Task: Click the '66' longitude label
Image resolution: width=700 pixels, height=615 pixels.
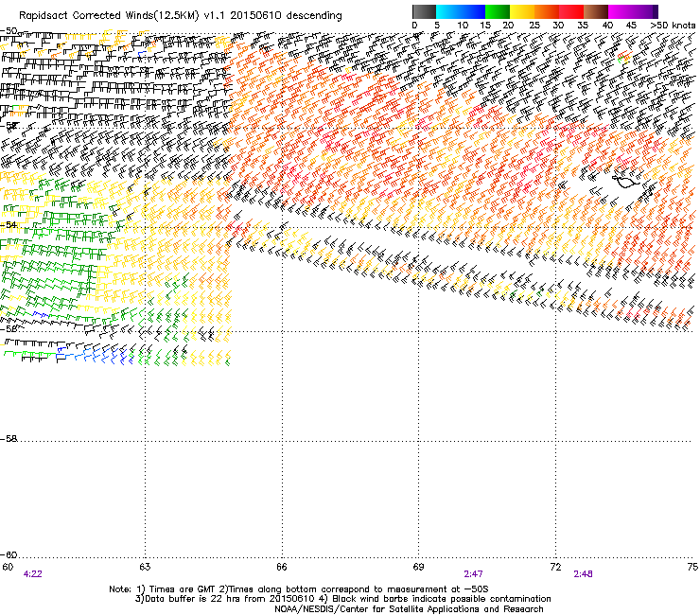Action: [x=282, y=567]
